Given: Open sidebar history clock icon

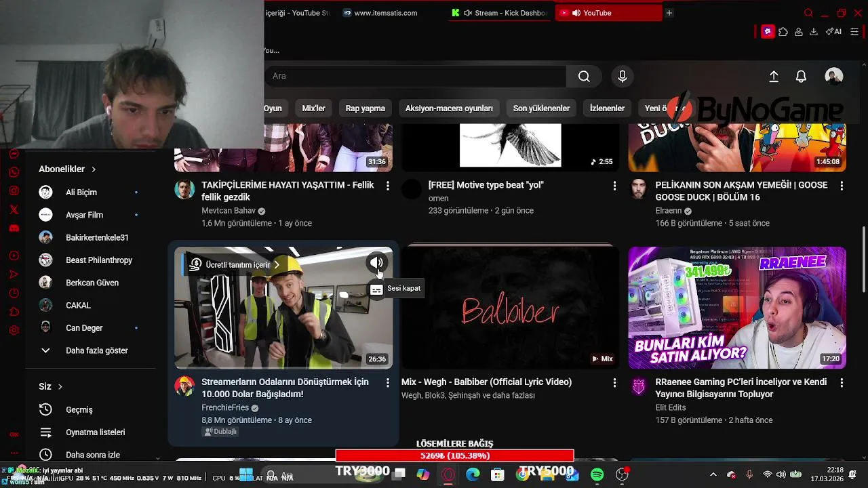Looking at the screenshot, I should 14,293.
